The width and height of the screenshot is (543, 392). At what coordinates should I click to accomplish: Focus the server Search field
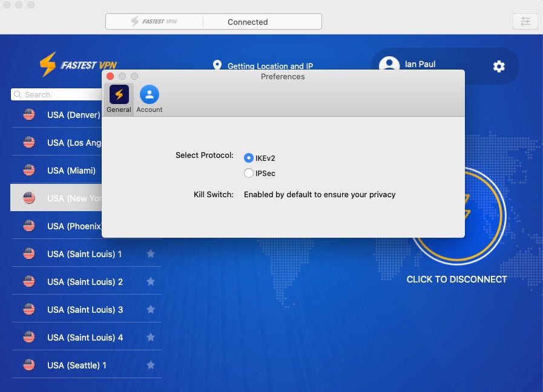pos(56,94)
